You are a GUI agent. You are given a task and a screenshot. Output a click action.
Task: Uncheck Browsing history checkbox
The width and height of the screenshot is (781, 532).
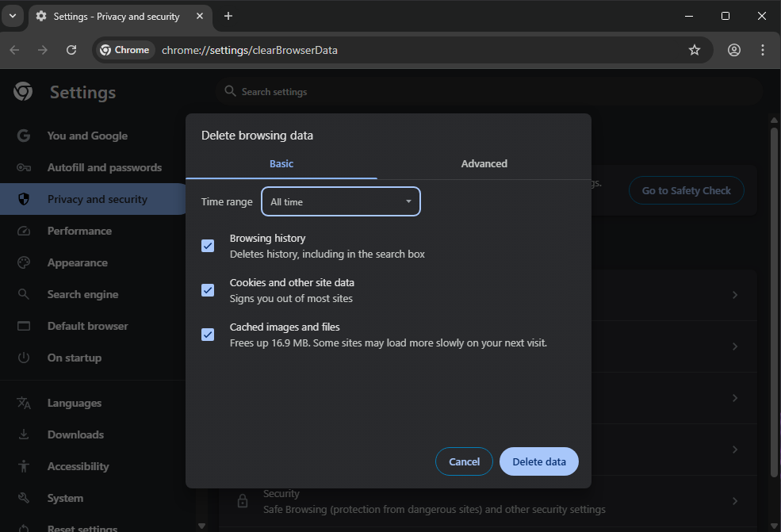pos(208,246)
